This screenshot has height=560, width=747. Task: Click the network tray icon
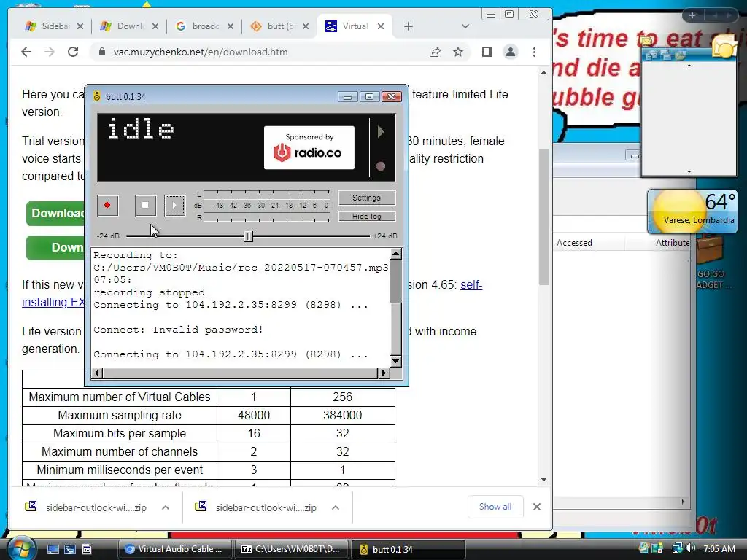(x=676, y=548)
